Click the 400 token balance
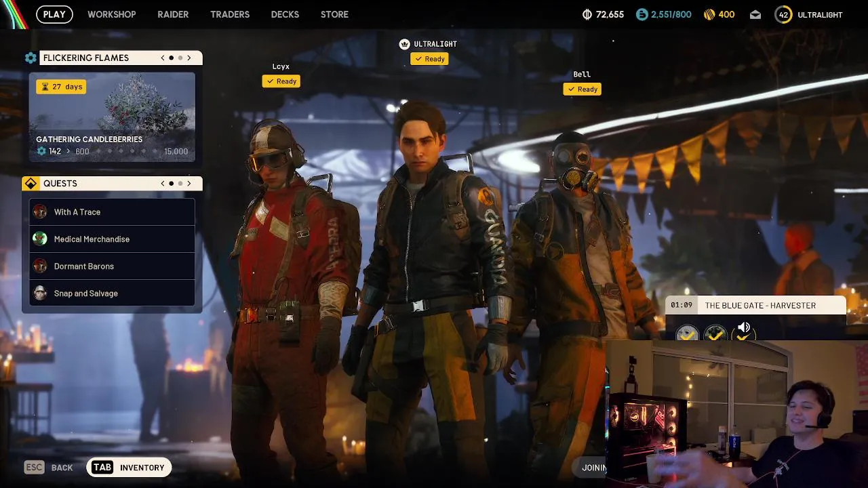Image resolution: width=868 pixels, height=488 pixels. 726,14
